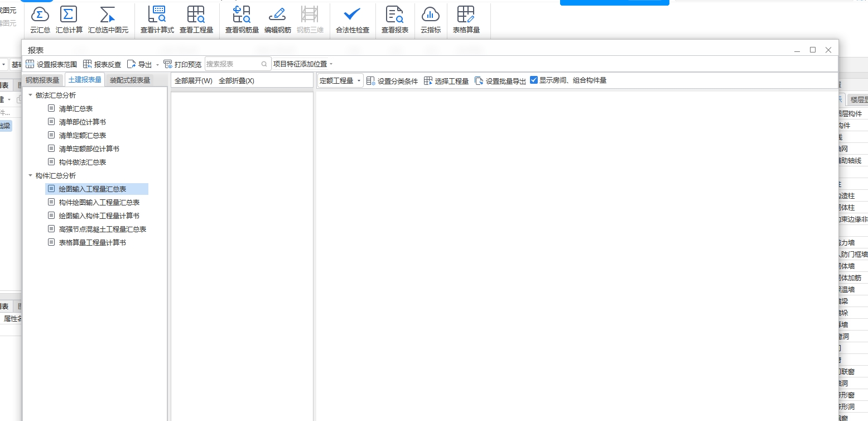Viewport: 868px width, 421px height.
Task: Click 查看报表 in the ribbon
Action: pos(395,20)
